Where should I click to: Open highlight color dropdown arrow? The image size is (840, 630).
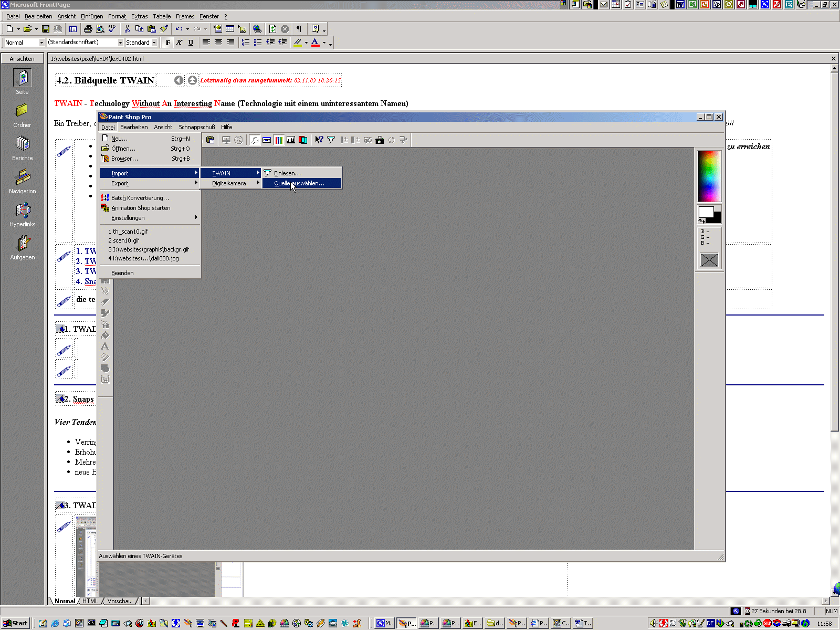click(306, 43)
